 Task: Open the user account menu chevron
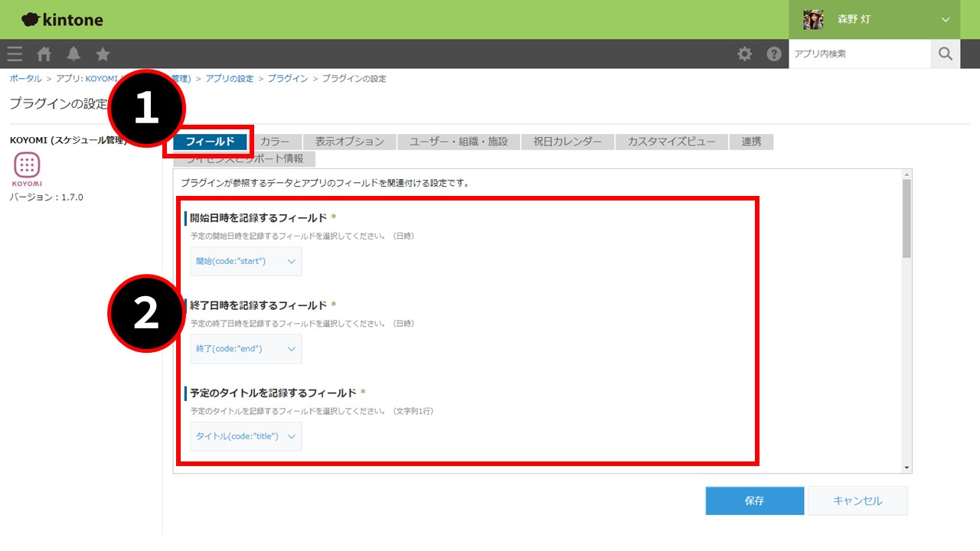tap(946, 20)
